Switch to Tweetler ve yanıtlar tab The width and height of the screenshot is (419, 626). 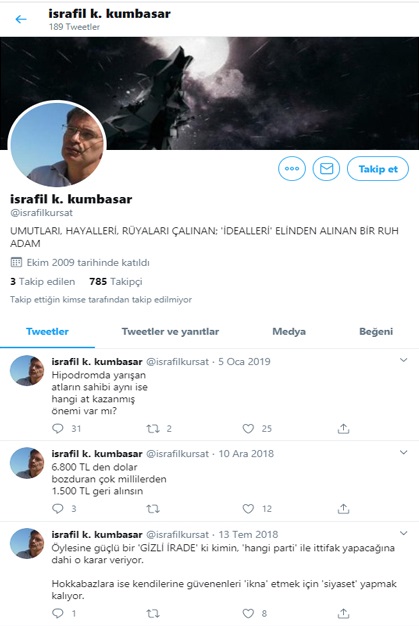(x=170, y=332)
